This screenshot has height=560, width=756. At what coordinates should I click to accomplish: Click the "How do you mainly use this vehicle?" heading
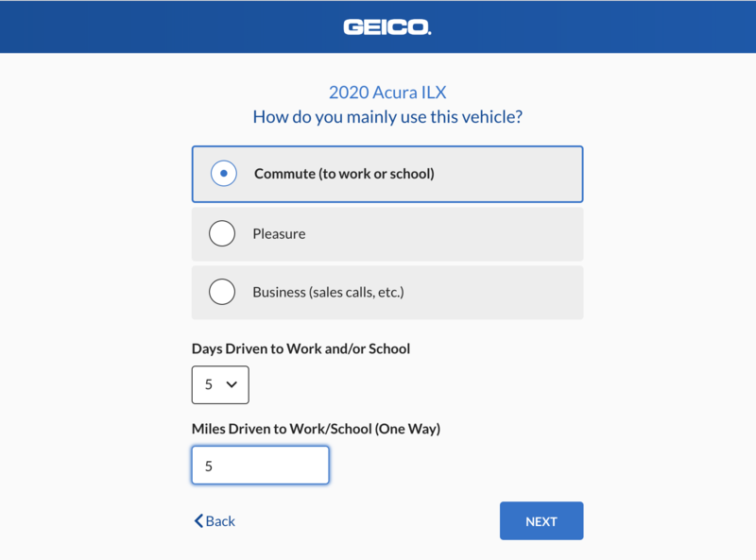(387, 118)
